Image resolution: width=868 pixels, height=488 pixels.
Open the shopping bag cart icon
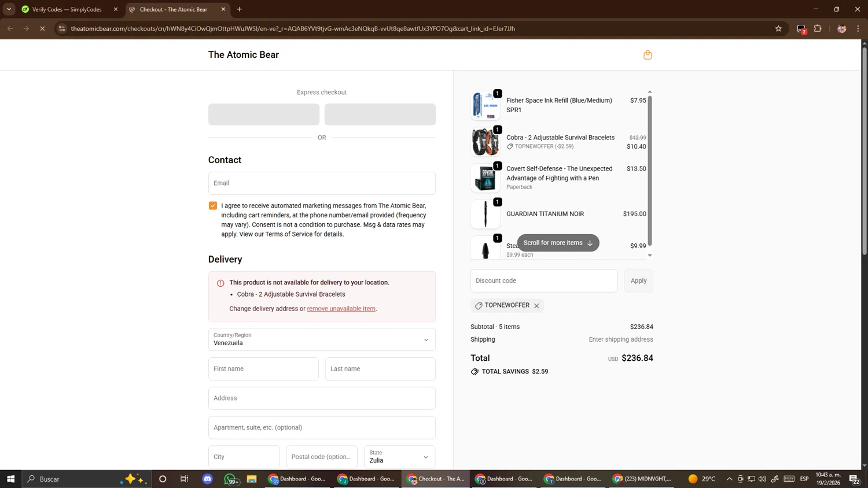648,55
